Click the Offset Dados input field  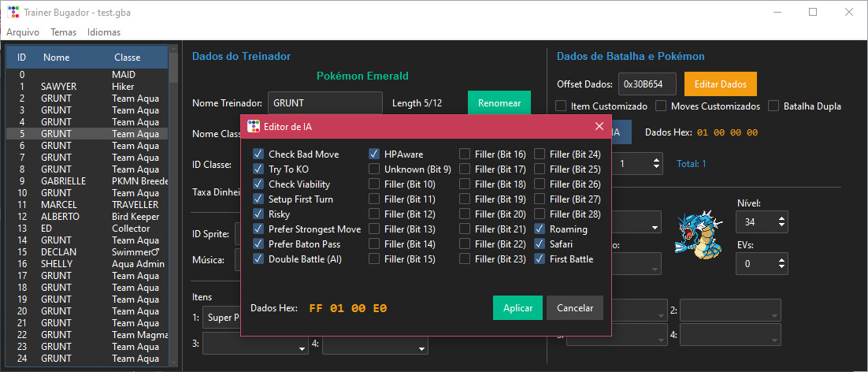pos(647,84)
